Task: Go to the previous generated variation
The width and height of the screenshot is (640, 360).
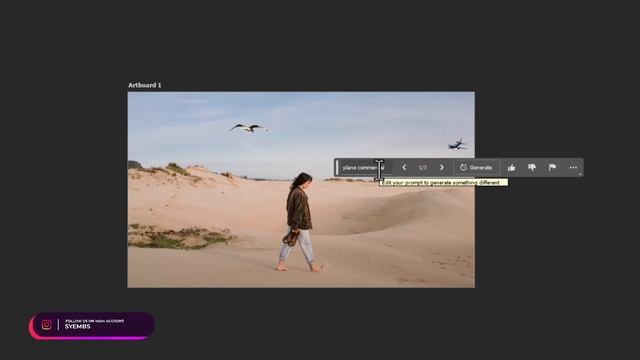Action: coord(404,167)
